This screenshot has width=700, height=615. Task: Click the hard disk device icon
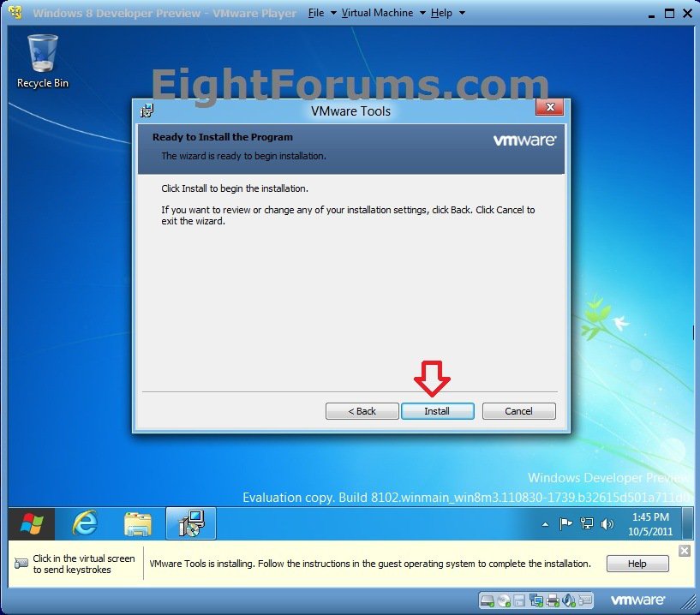pos(487,600)
